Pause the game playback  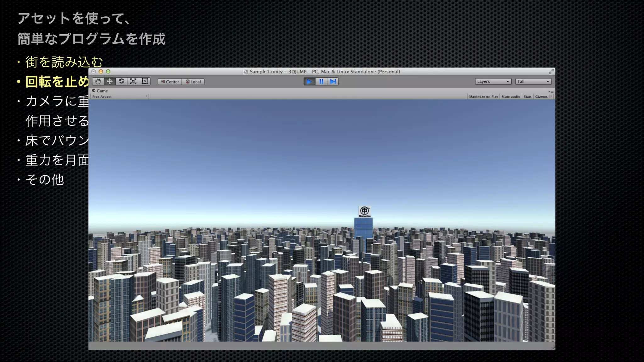point(321,82)
